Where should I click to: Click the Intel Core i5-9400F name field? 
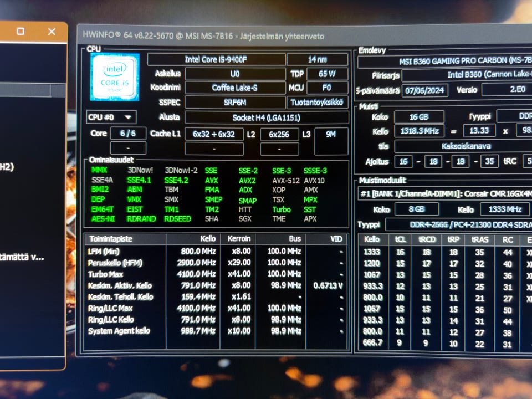click(x=216, y=59)
